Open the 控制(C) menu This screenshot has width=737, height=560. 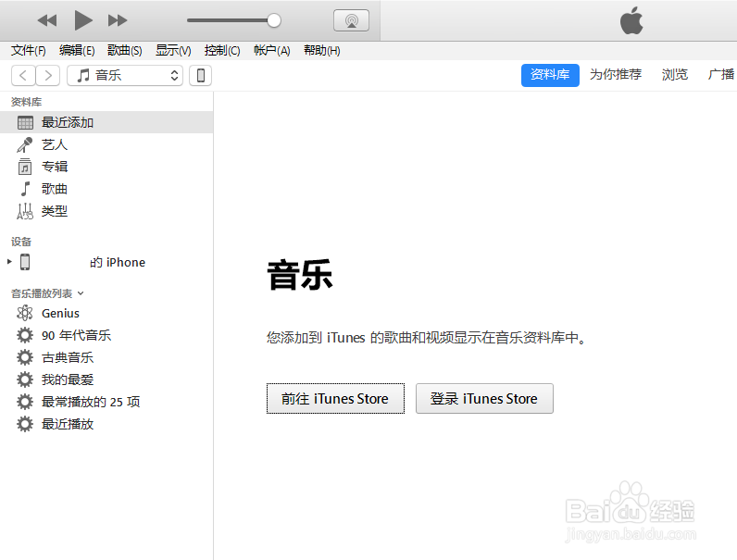(222, 50)
